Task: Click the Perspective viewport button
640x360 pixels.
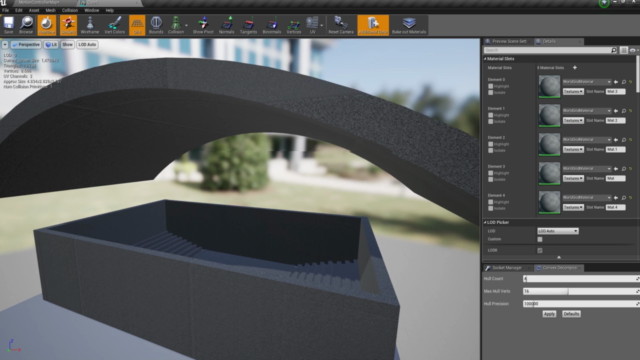Action: point(26,44)
